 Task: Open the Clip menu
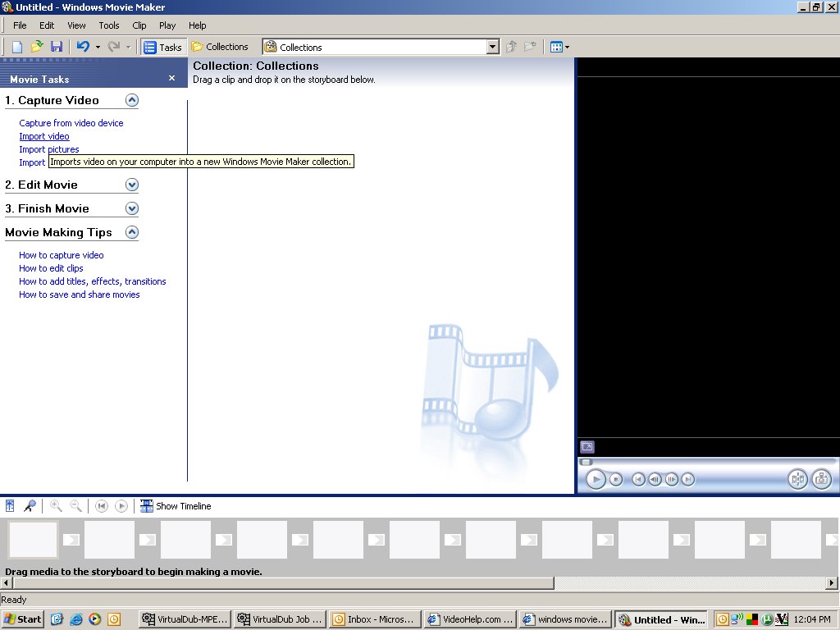click(139, 25)
